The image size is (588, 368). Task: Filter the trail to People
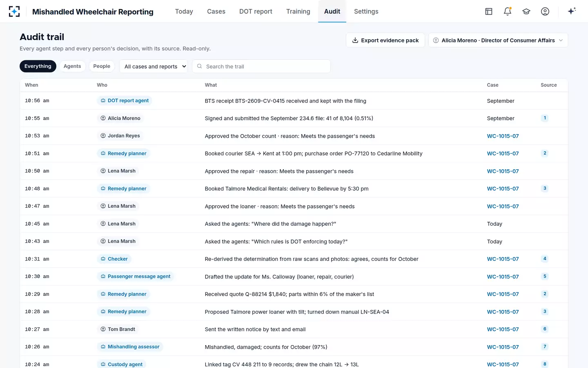102,66
